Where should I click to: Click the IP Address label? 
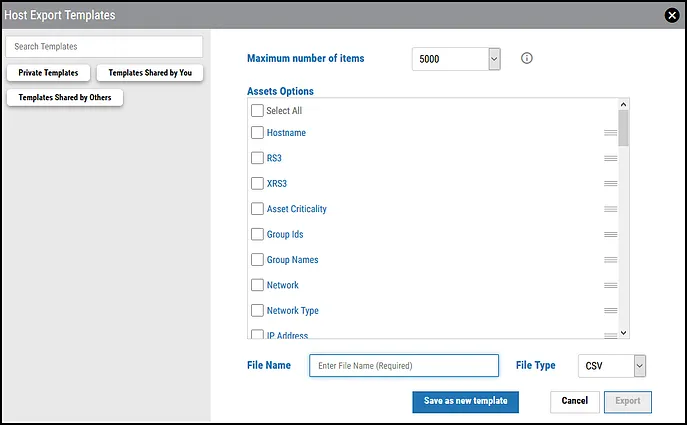[287, 336]
